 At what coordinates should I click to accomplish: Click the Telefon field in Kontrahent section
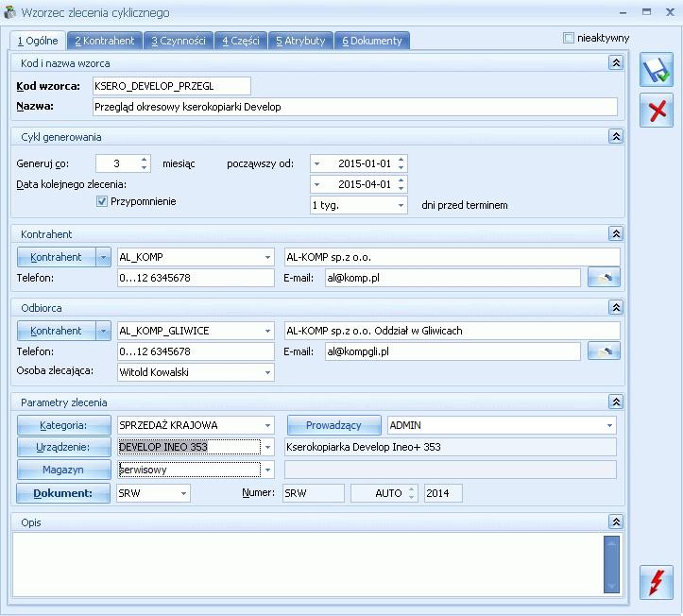pyautogui.click(x=196, y=278)
